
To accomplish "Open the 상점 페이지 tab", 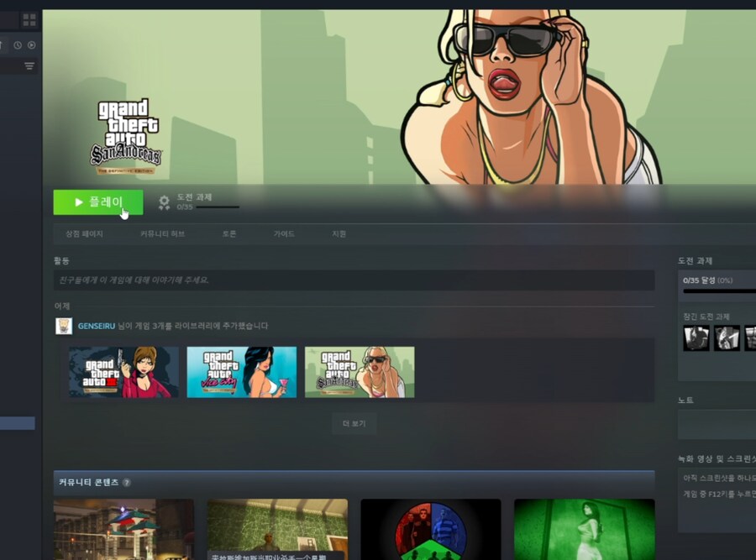I will pyautogui.click(x=84, y=234).
